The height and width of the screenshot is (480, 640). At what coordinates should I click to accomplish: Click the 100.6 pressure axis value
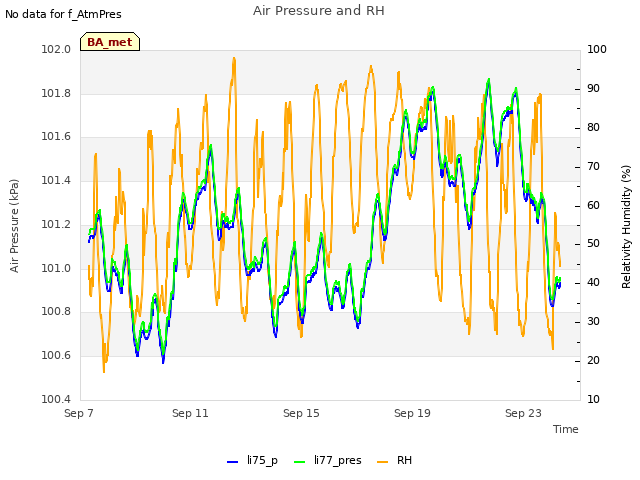56,355
